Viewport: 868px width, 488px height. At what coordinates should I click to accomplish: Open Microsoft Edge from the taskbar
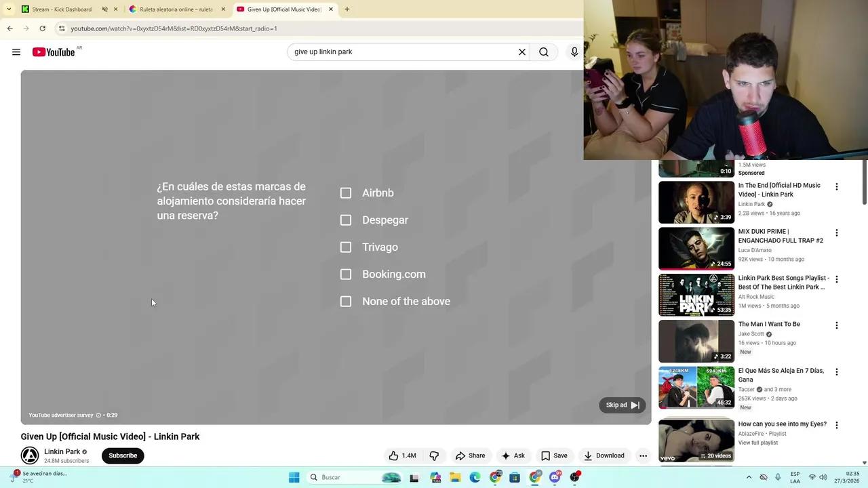(x=475, y=477)
